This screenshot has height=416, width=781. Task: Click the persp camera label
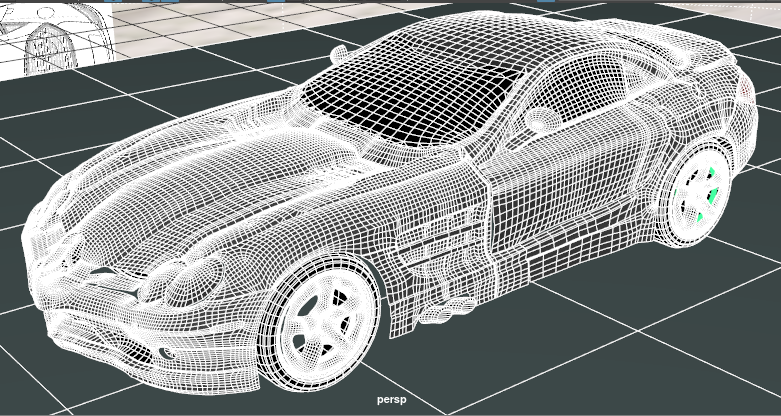click(391, 400)
